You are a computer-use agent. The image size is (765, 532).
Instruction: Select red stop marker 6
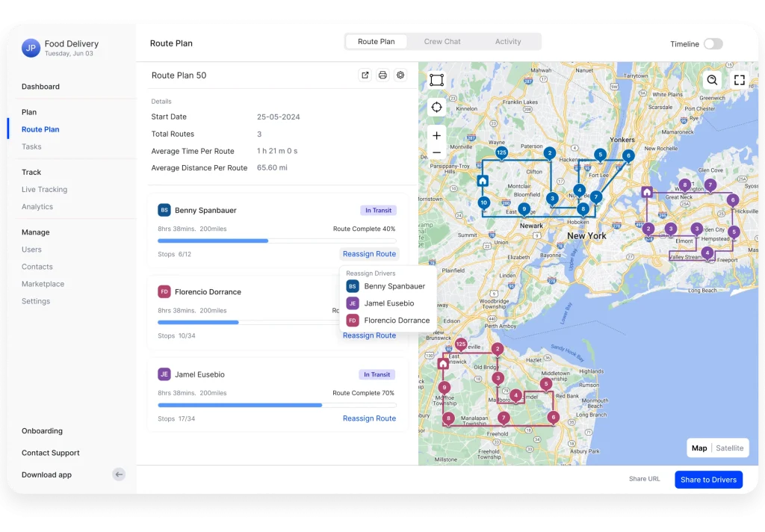[554, 417]
